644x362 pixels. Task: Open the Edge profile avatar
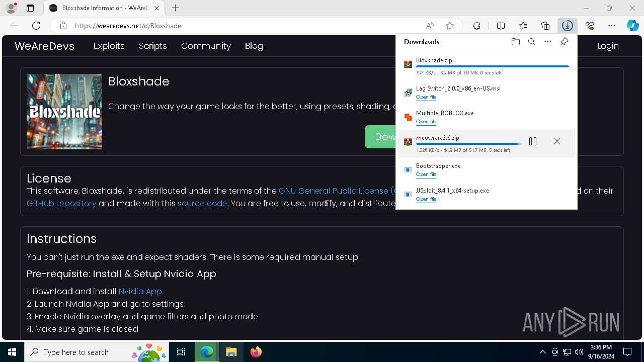pos(11,8)
